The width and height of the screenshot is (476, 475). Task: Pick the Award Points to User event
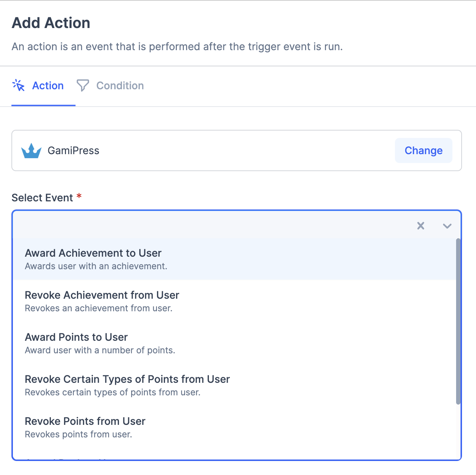(x=76, y=337)
